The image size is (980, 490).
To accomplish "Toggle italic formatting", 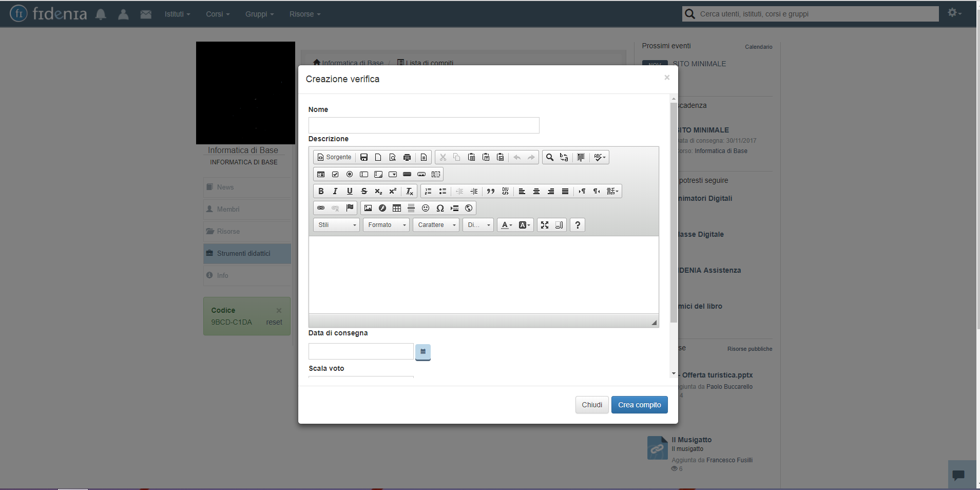I will (335, 191).
